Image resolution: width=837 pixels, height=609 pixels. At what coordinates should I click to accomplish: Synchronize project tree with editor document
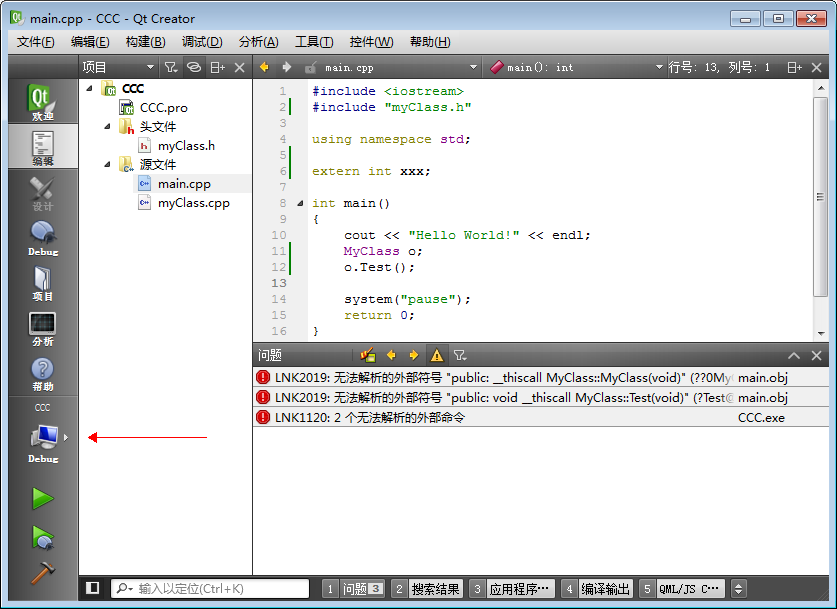pos(194,66)
